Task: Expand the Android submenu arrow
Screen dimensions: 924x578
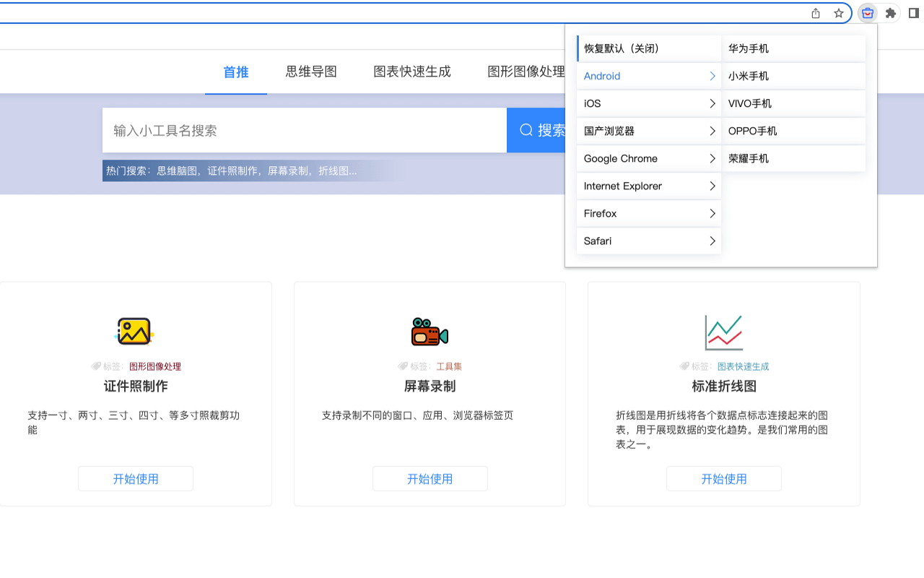Action: pyautogui.click(x=712, y=76)
